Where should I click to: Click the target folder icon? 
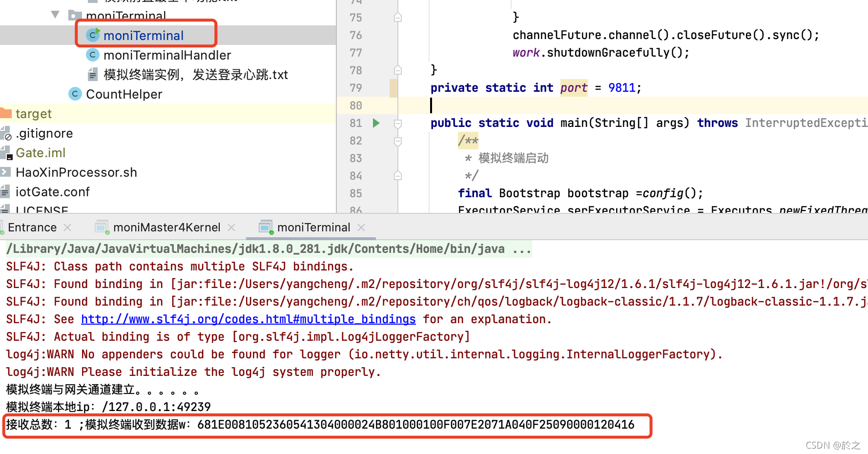(x=6, y=113)
